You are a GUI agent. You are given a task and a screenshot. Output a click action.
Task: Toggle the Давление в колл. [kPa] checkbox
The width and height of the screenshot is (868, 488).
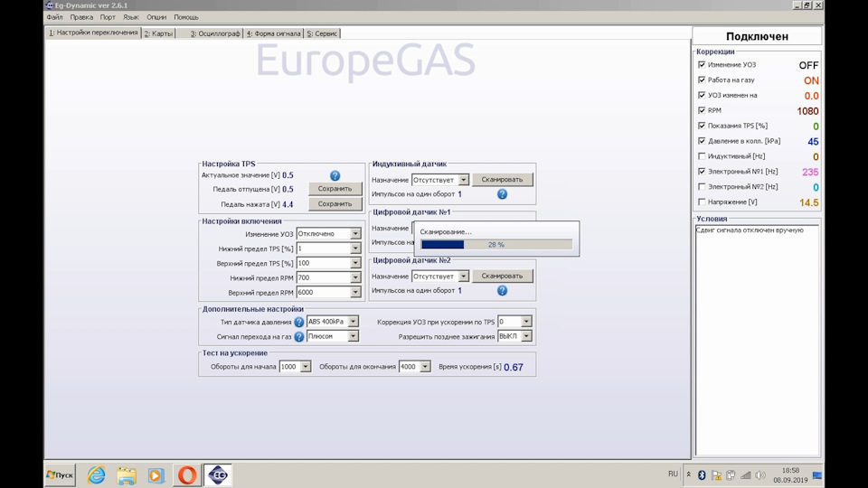click(x=702, y=141)
